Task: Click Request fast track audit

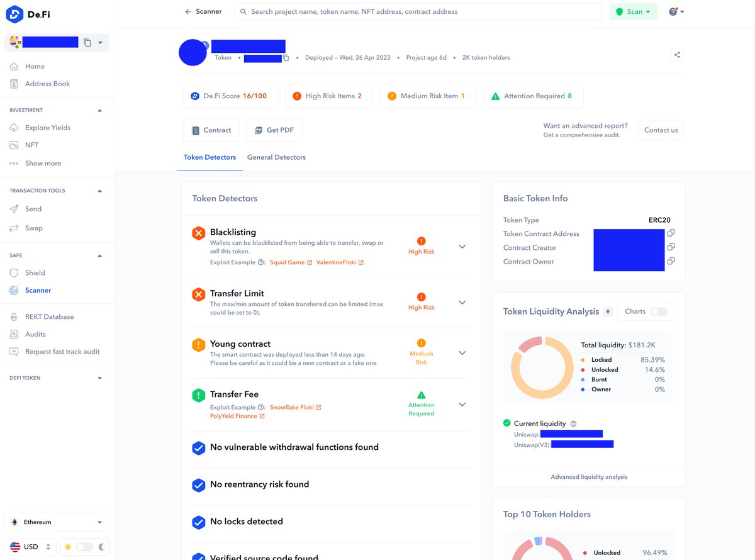Action: click(x=62, y=352)
